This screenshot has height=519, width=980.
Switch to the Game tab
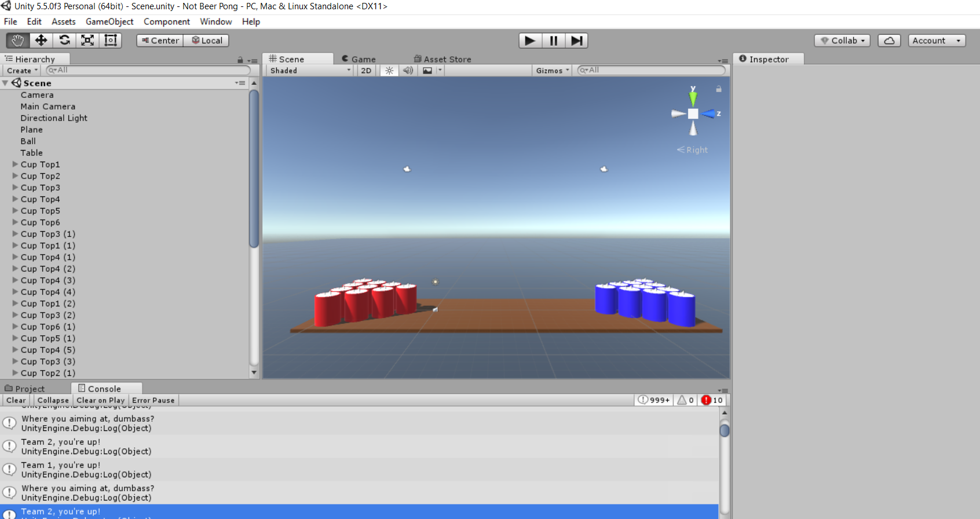(x=359, y=59)
